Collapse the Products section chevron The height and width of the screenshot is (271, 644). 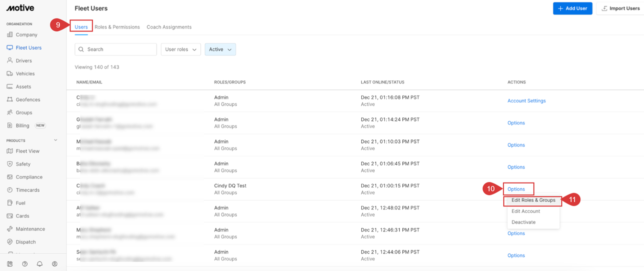coord(56,140)
